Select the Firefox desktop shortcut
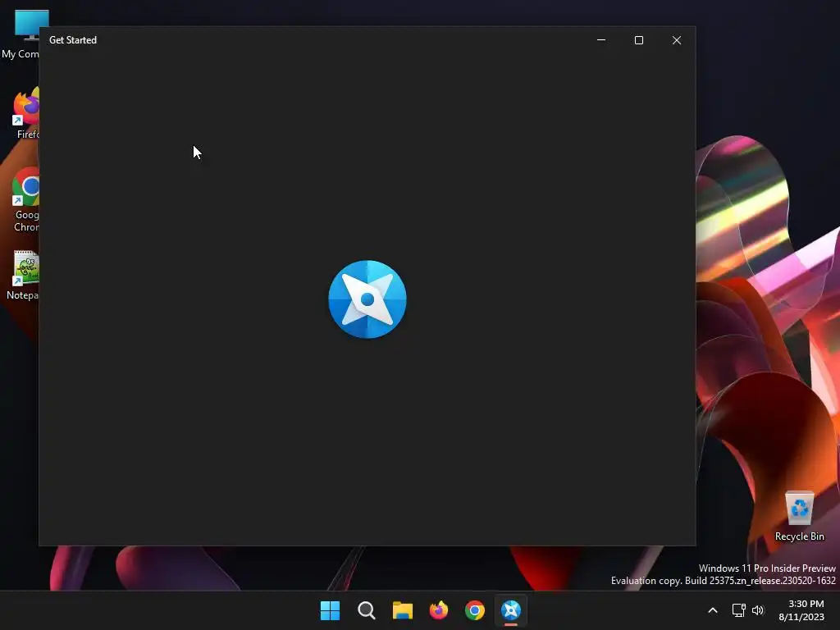The height and width of the screenshot is (630, 840). pyautogui.click(x=24, y=113)
